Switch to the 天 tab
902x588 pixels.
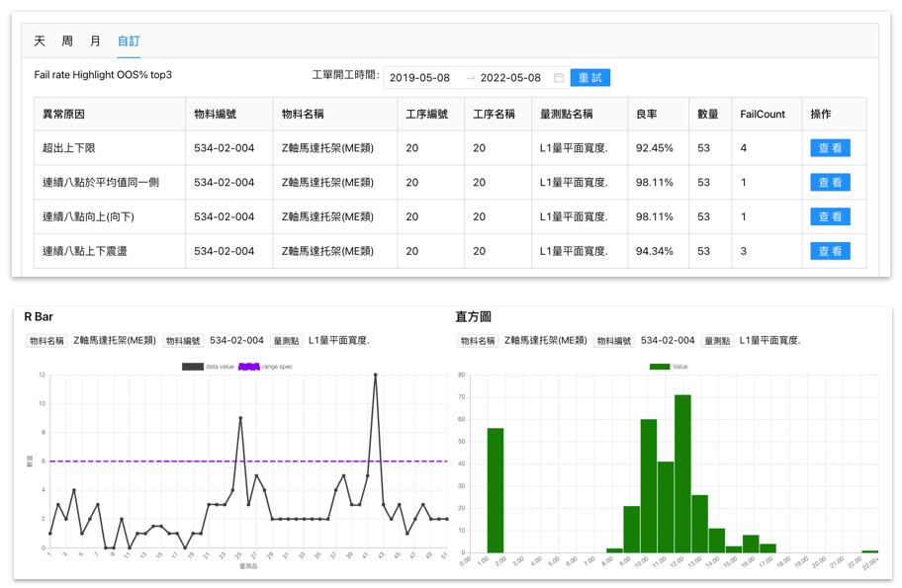38,42
